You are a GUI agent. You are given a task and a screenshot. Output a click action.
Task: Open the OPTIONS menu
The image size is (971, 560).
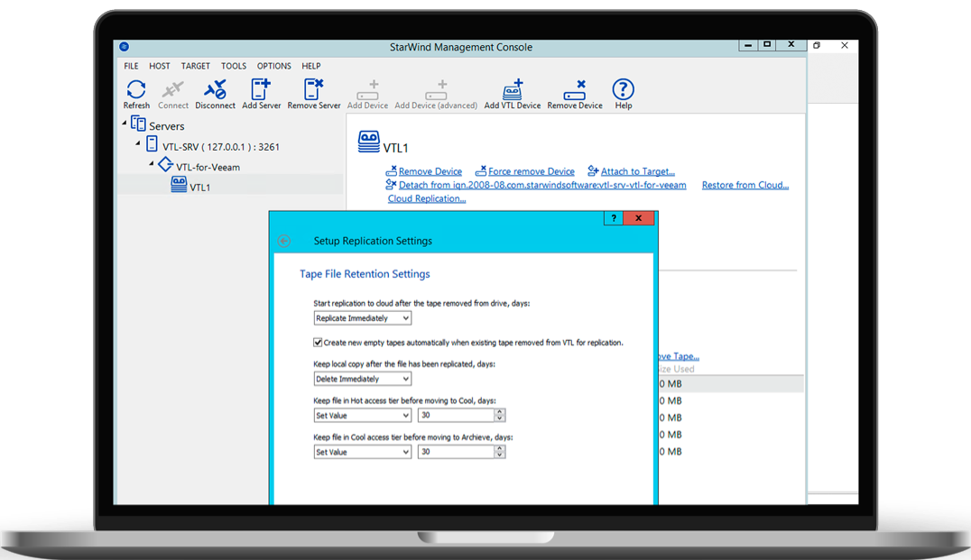pos(273,66)
